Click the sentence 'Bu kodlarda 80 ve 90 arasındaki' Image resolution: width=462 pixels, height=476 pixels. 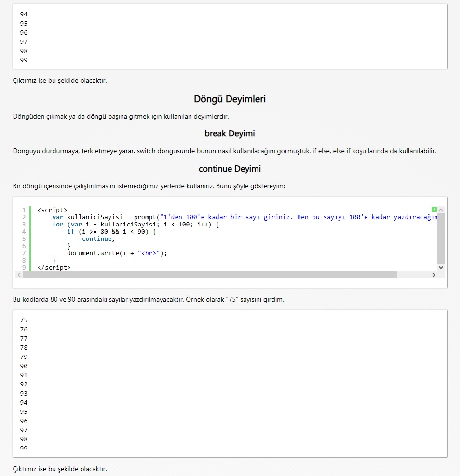pyautogui.click(x=149, y=299)
